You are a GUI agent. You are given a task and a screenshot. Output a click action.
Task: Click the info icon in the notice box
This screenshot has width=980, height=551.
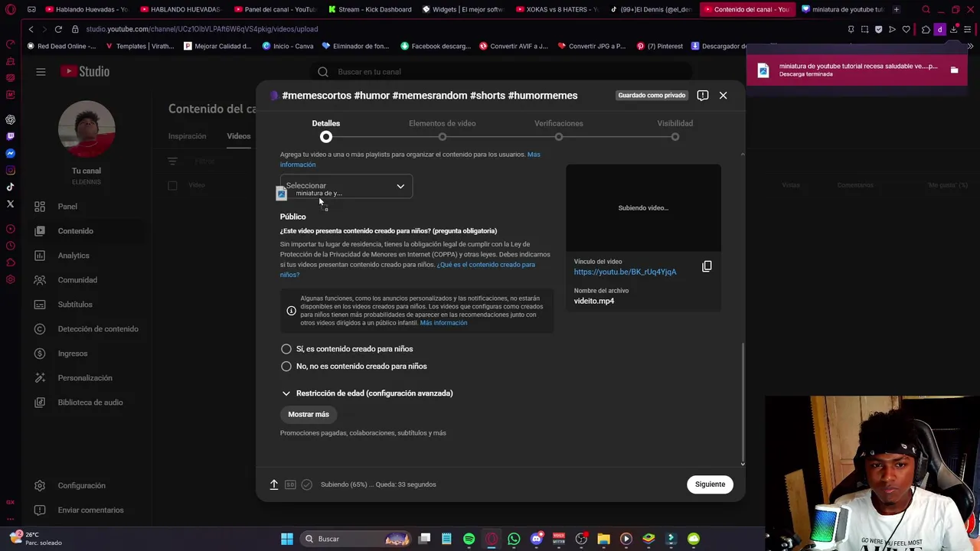(x=291, y=311)
